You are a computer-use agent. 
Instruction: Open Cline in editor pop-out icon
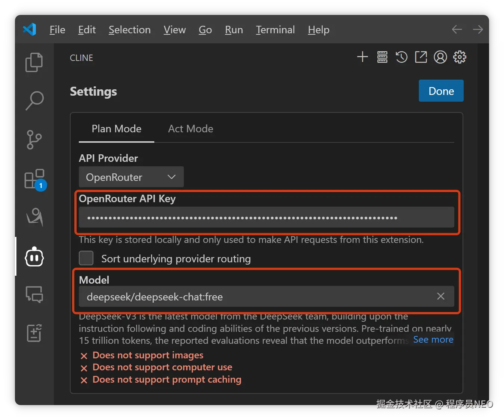coord(421,57)
